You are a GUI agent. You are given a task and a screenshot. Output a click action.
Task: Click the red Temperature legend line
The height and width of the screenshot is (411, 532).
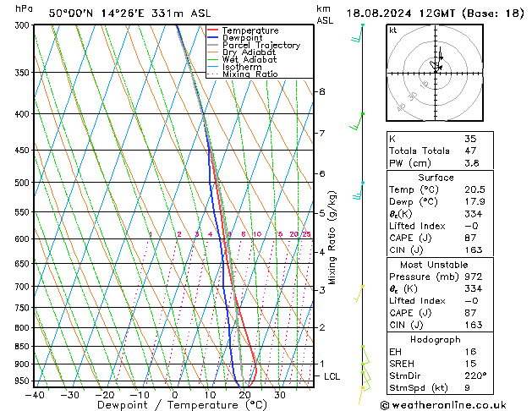(213, 30)
